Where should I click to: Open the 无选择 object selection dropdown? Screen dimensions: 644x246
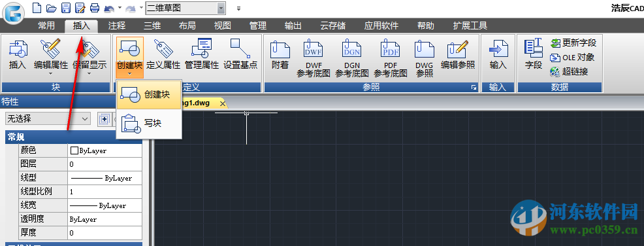click(x=48, y=119)
